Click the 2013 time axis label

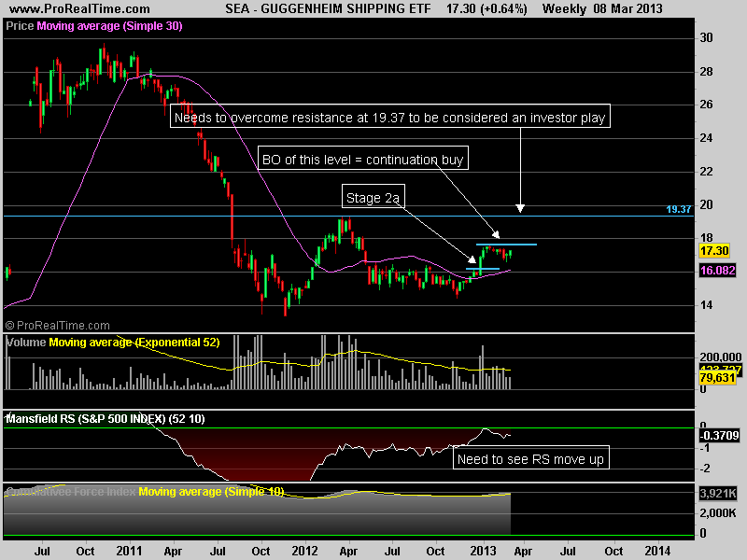483,551
